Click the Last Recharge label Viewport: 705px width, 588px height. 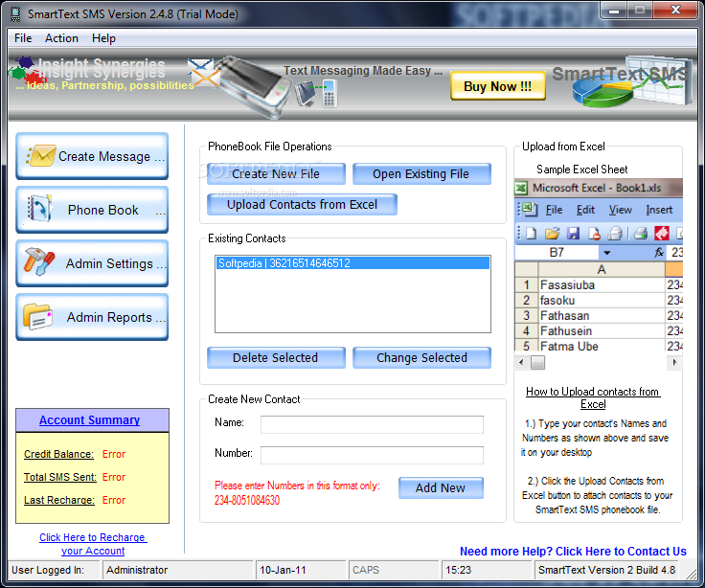[59, 500]
